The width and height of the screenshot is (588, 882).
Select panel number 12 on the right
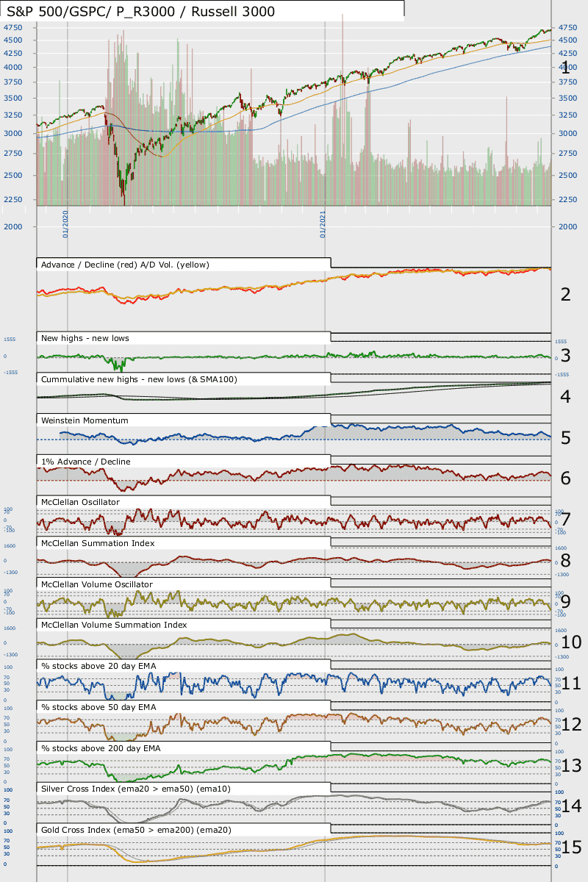(x=571, y=725)
